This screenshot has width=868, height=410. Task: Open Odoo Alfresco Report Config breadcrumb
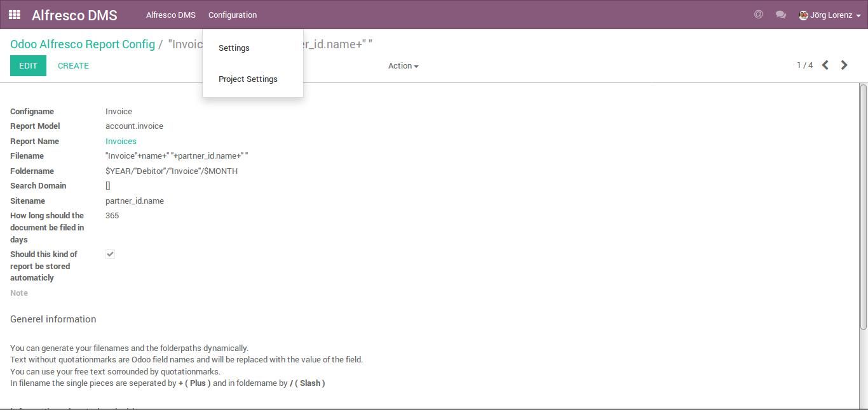[83, 44]
